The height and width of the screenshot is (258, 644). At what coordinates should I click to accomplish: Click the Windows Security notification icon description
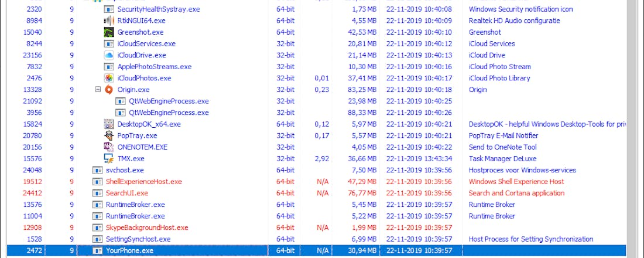point(521,9)
